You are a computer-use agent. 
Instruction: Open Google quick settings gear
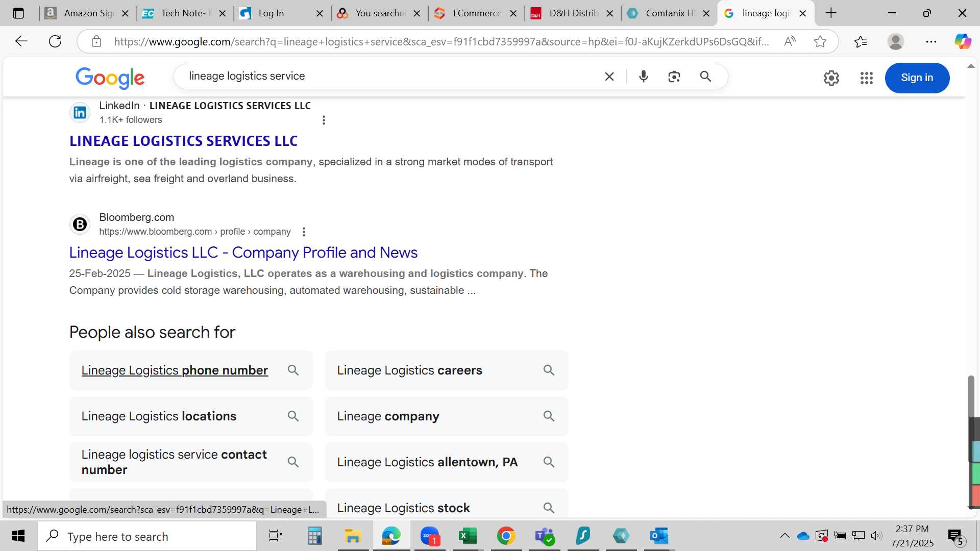831,78
